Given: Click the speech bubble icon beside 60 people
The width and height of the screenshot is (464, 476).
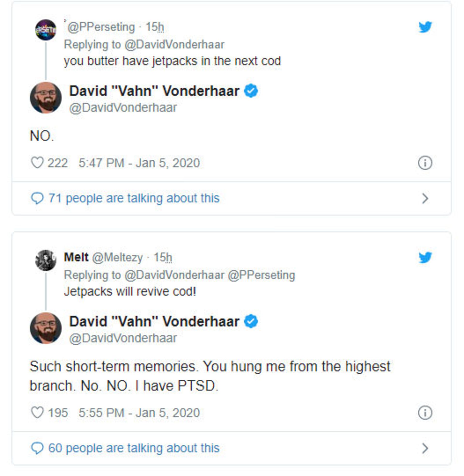Looking at the screenshot, I should (37, 448).
